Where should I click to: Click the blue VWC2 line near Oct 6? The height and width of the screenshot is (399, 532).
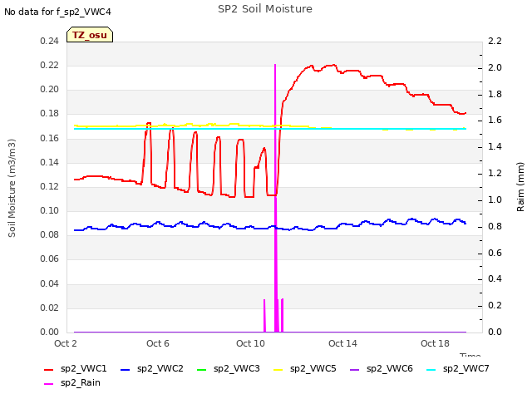pos(158,223)
